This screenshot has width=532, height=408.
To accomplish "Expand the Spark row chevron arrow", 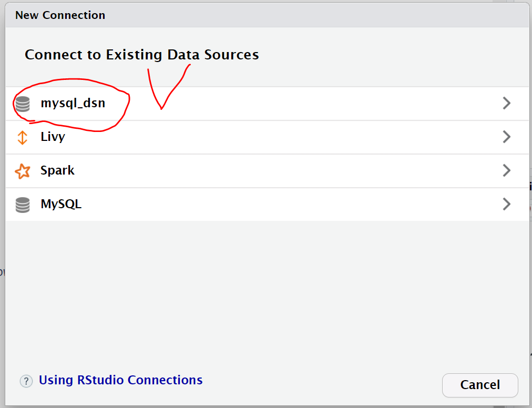I will pos(507,170).
